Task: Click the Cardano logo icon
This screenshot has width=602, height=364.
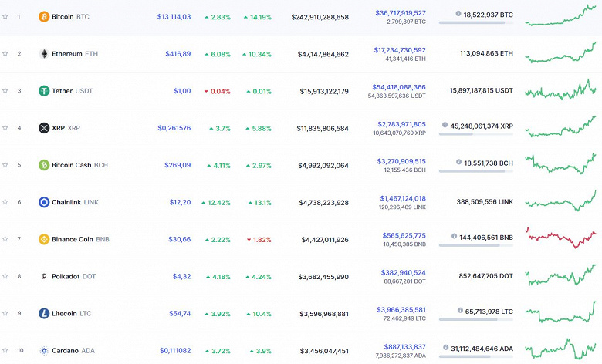Action: [x=44, y=350]
